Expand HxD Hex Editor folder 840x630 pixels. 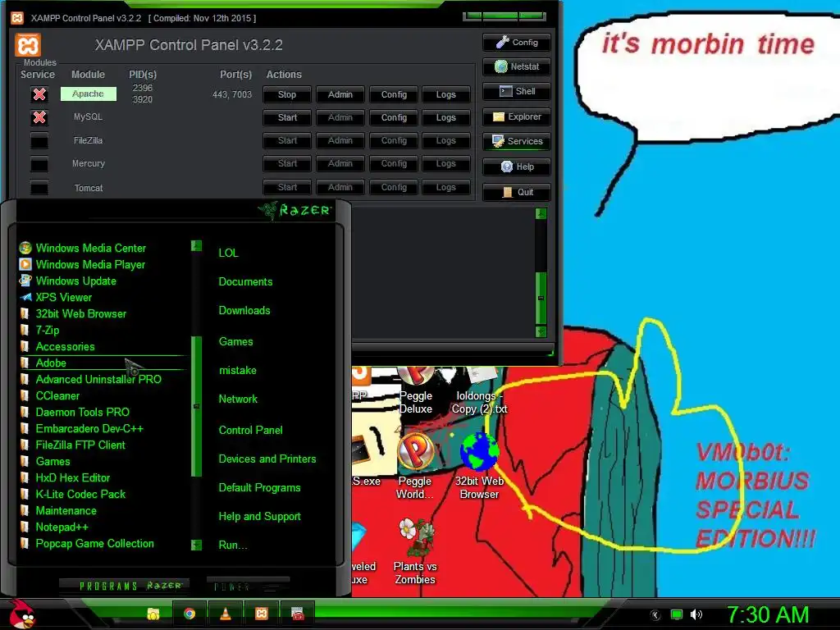(x=72, y=478)
